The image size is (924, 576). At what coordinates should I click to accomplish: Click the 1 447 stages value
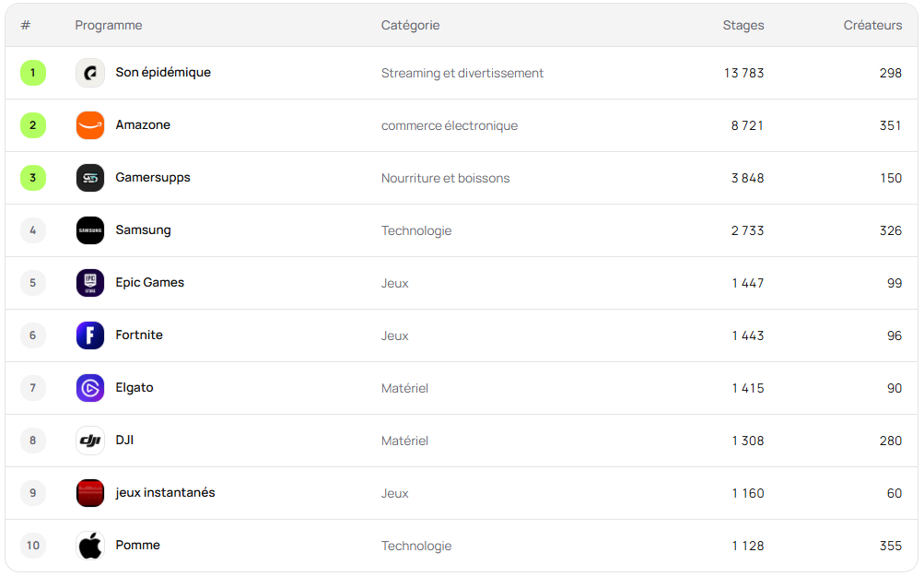click(748, 283)
